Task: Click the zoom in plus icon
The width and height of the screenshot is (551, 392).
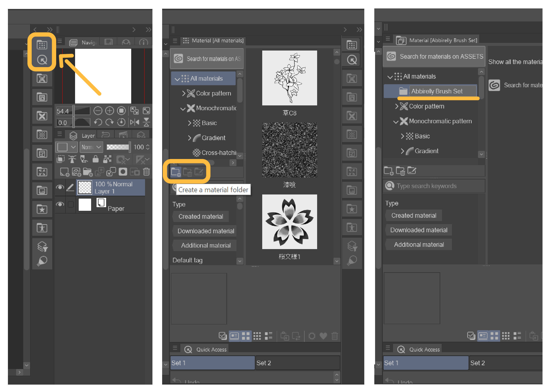Action: point(110,111)
